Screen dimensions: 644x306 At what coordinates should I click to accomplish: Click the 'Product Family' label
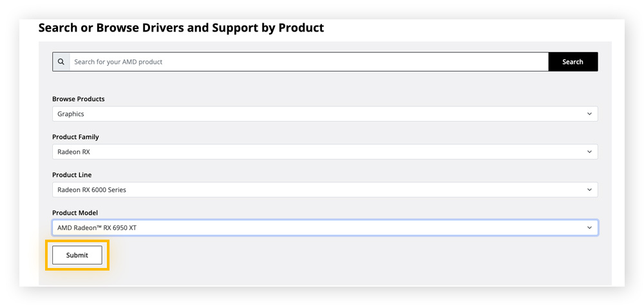(x=75, y=137)
